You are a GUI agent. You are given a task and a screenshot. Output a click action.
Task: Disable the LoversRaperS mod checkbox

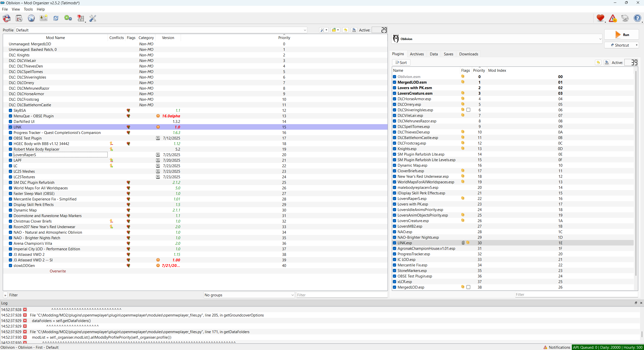click(x=10, y=155)
